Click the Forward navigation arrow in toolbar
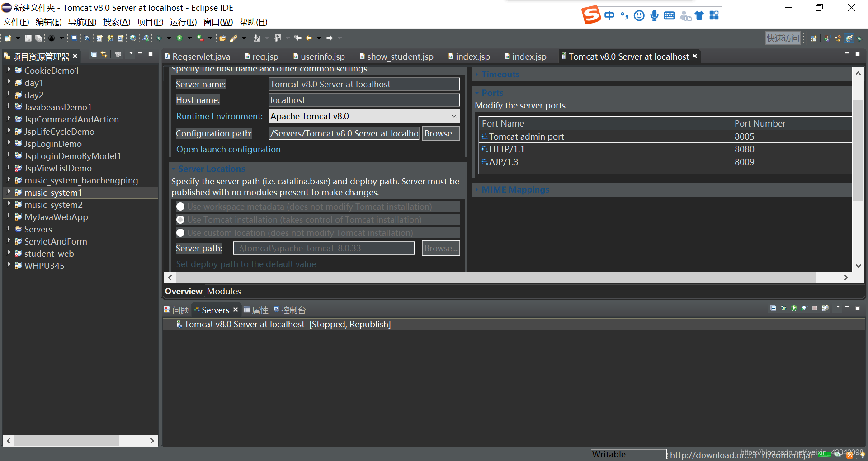868x461 pixels. click(329, 38)
